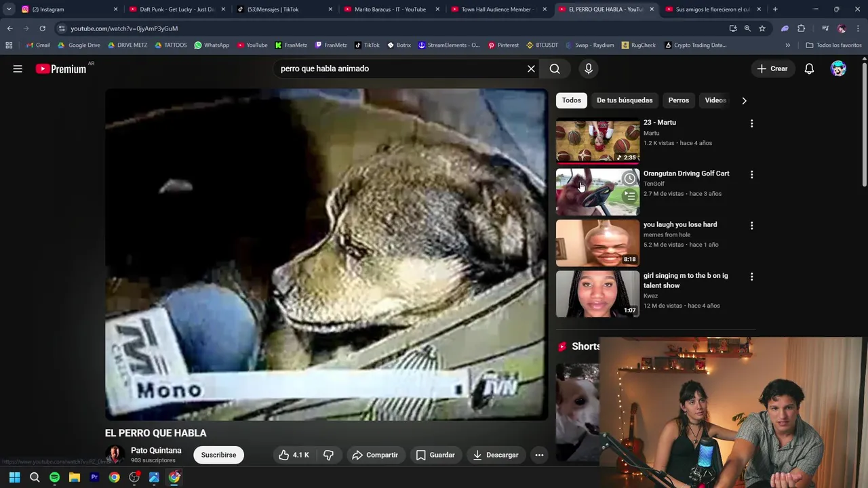This screenshot has width=868, height=488.
Task: Show more filter chips with right arrow
Action: [x=744, y=100]
